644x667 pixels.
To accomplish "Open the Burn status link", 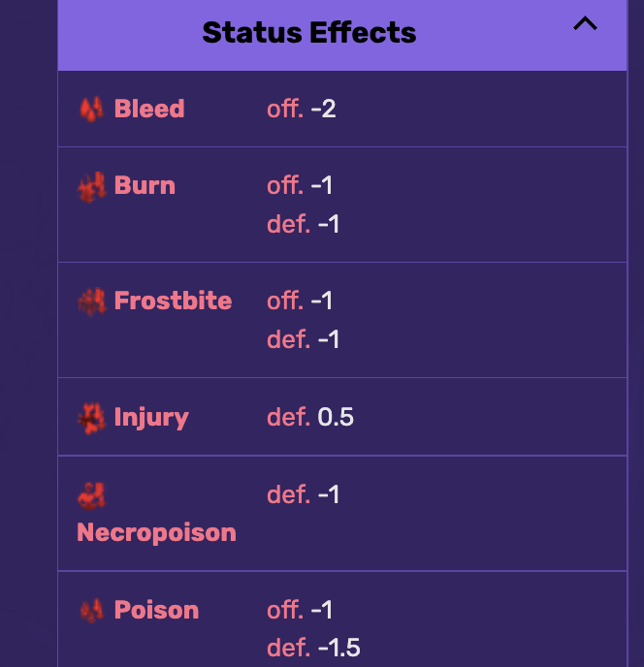I will click(x=145, y=185).
